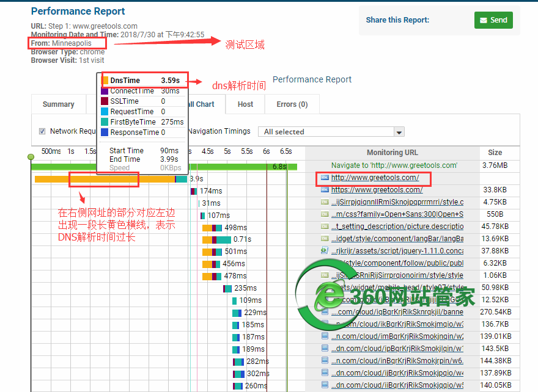Click the Navigate to 'http://www.greetools.com' row
The width and height of the screenshot is (538, 392).
click(x=394, y=165)
